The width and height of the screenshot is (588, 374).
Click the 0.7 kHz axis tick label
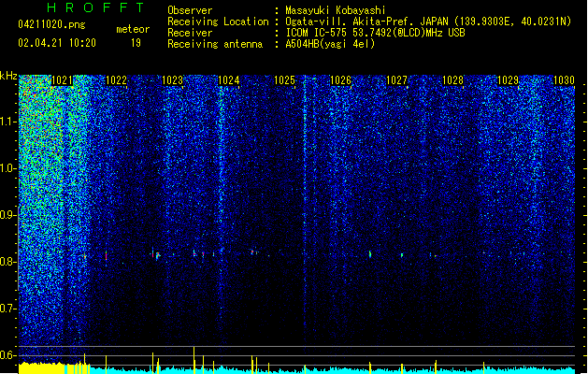pos(8,309)
